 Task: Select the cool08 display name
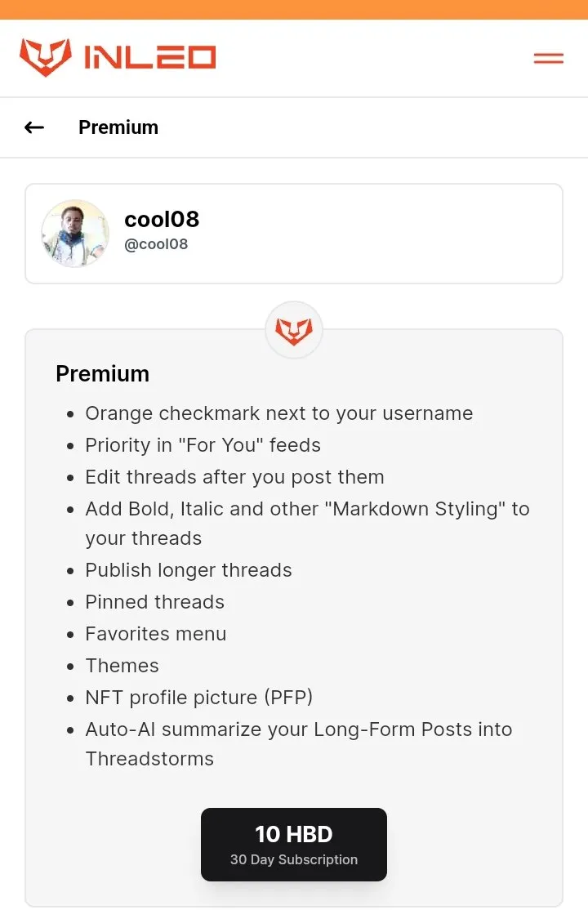(162, 220)
